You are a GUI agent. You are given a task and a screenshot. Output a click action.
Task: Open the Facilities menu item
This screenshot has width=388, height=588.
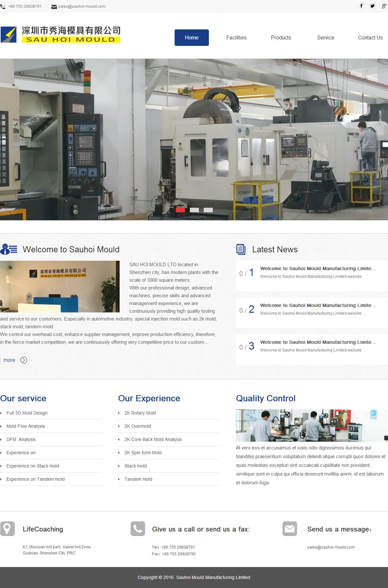(236, 37)
